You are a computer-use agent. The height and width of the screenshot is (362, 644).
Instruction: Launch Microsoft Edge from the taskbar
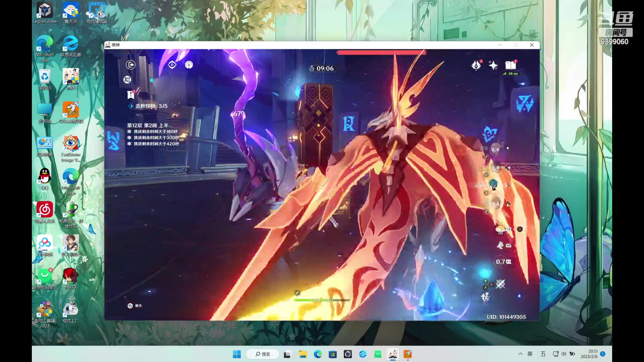pyautogui.click(x=318, y=354)
